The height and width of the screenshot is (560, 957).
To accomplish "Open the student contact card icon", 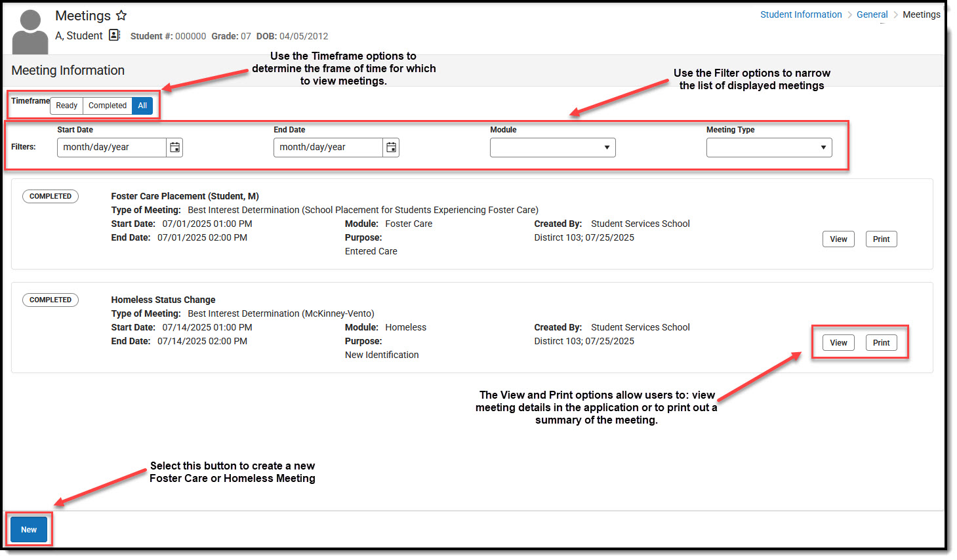I will point(113,35).
